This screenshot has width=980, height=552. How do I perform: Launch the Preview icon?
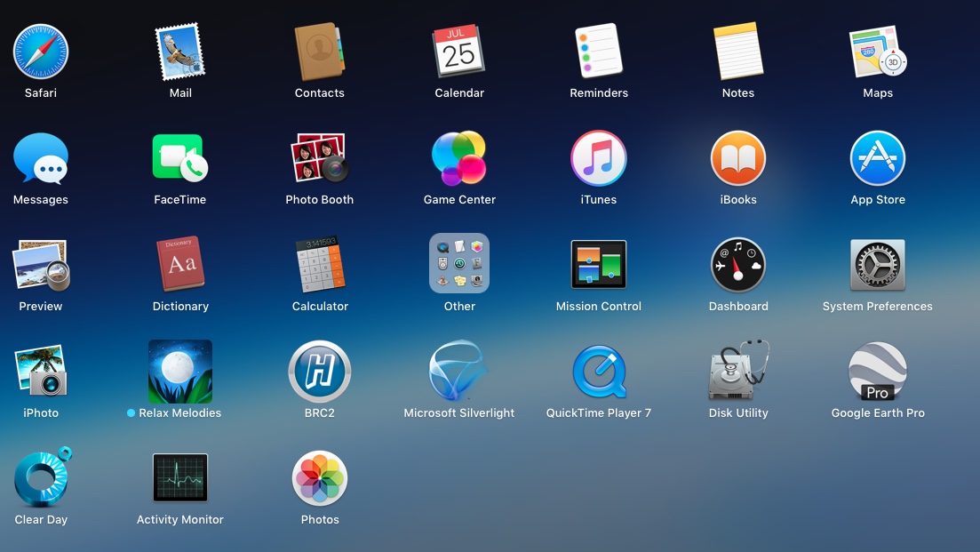pyautogui.click(x=41, y=265)
